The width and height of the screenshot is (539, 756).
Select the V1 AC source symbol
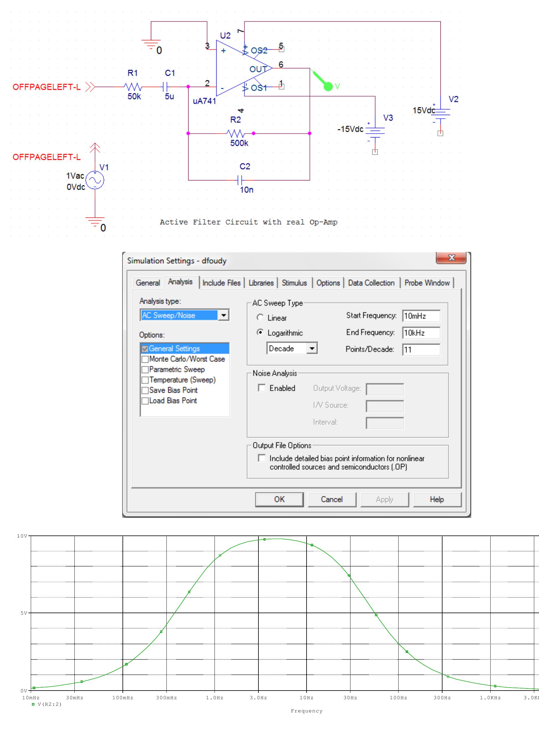[x=95, y=180]
